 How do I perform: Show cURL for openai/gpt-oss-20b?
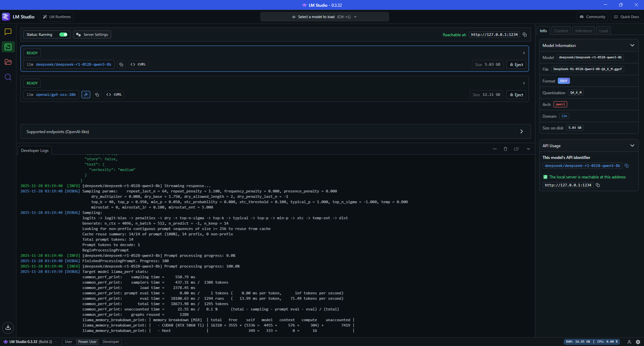114,95
